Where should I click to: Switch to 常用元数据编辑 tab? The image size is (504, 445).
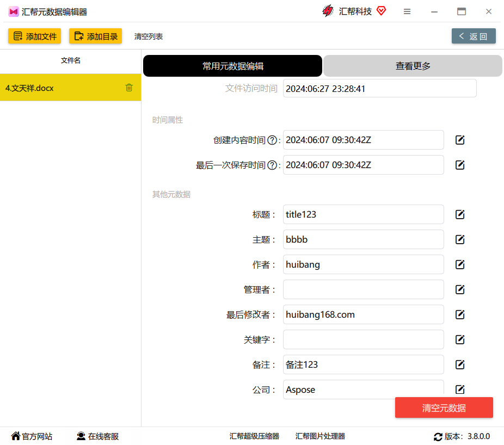click(233, 66)
